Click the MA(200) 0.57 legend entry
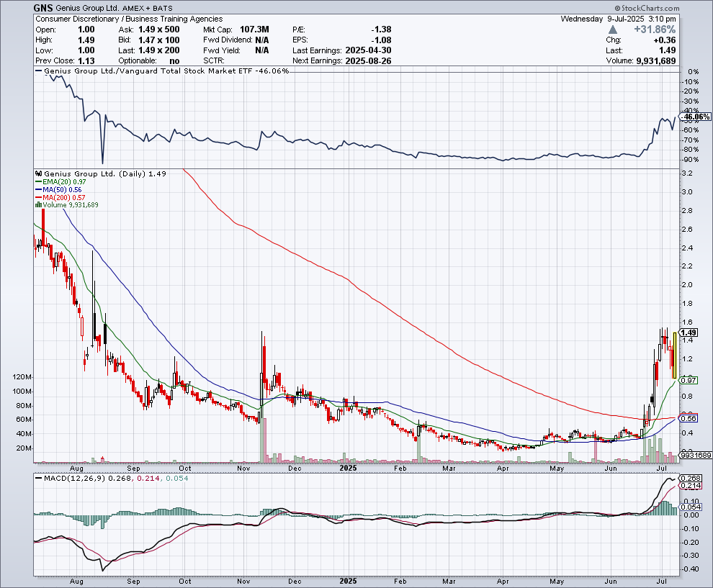 click(60, 197)
